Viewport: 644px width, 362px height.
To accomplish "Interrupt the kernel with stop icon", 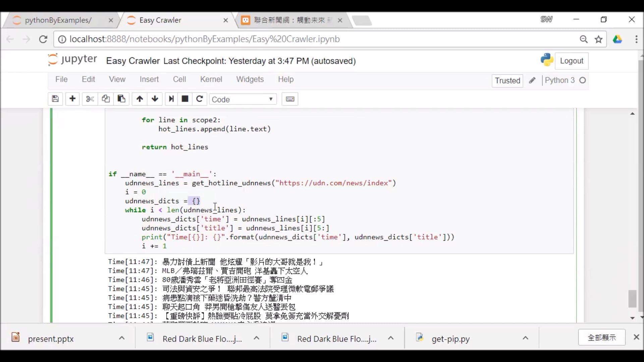I will (x=185, y=99).
